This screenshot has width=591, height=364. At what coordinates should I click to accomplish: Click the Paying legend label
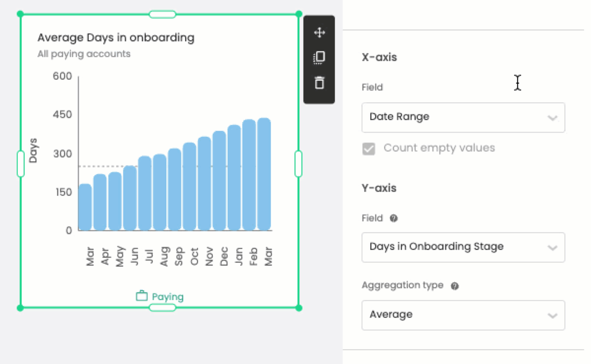168,297
